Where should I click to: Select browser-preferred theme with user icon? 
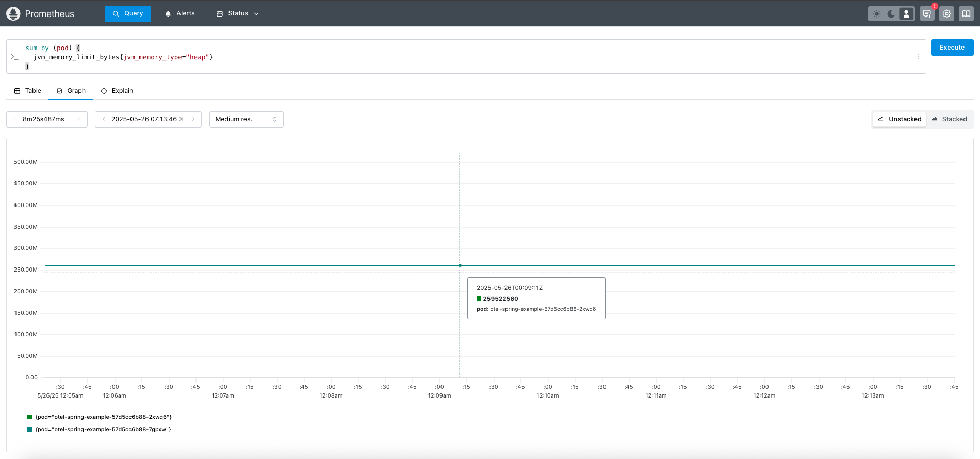[906, 14]
